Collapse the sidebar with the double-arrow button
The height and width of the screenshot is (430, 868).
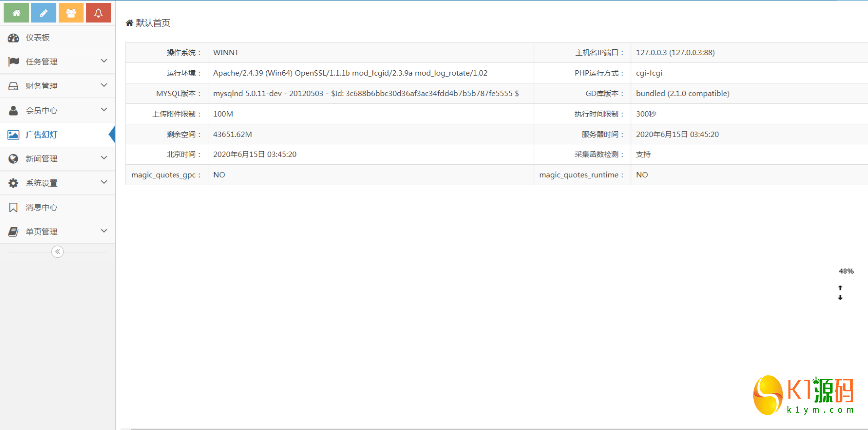(x=58, y=252)
